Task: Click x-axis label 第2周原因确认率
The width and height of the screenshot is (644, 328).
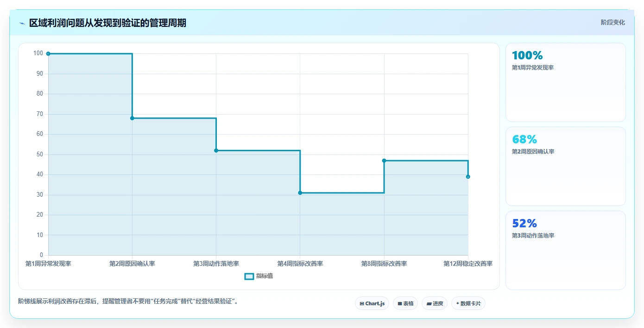Action: (132, 264)
